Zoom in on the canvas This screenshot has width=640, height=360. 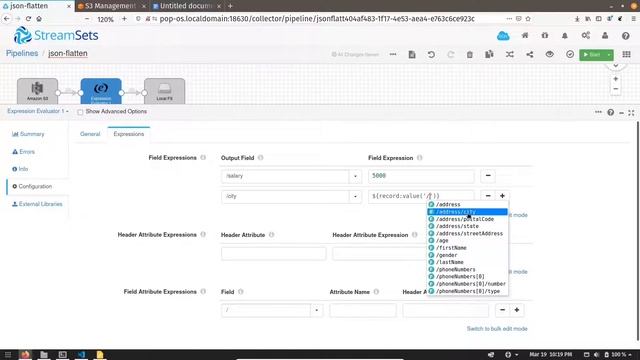click(616, 79)
